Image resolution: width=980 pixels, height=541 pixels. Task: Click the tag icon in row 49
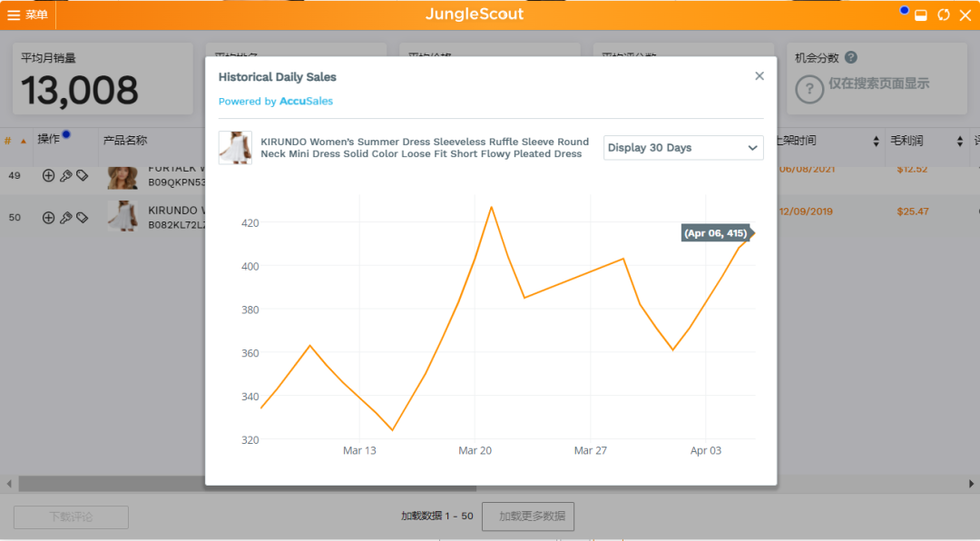82,176
